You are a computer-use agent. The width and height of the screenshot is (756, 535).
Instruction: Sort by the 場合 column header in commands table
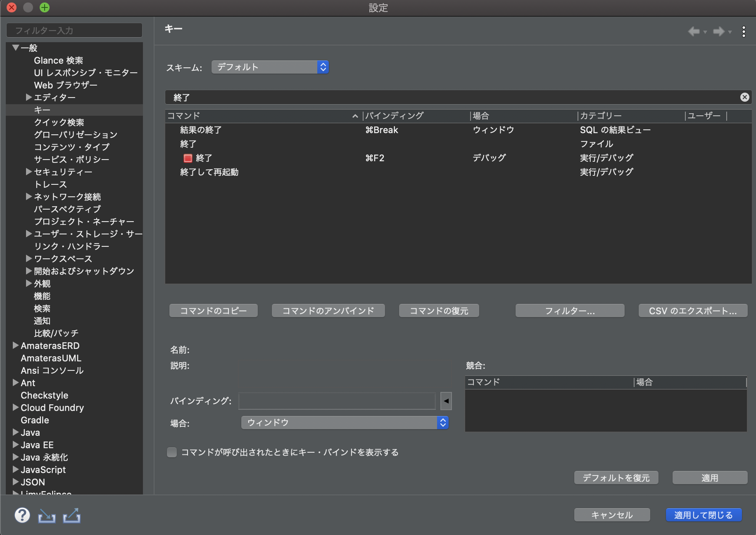pos(524,116)
